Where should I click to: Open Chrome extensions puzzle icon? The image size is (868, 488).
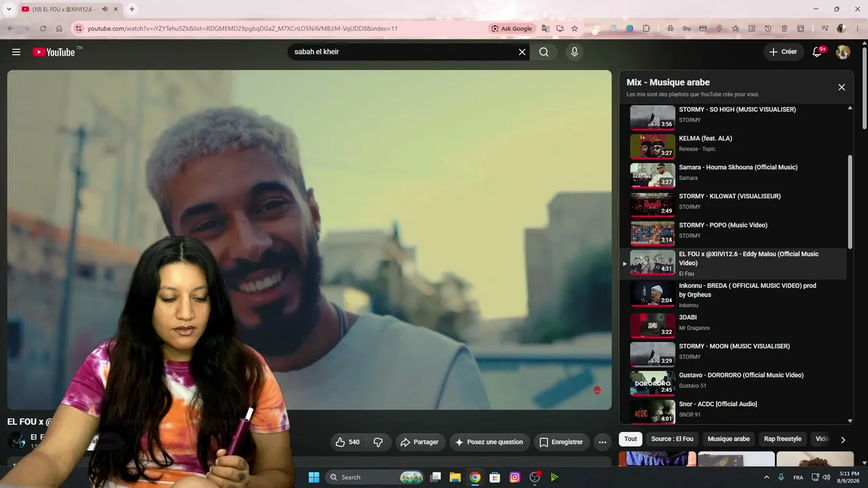(x=646, y=28)
